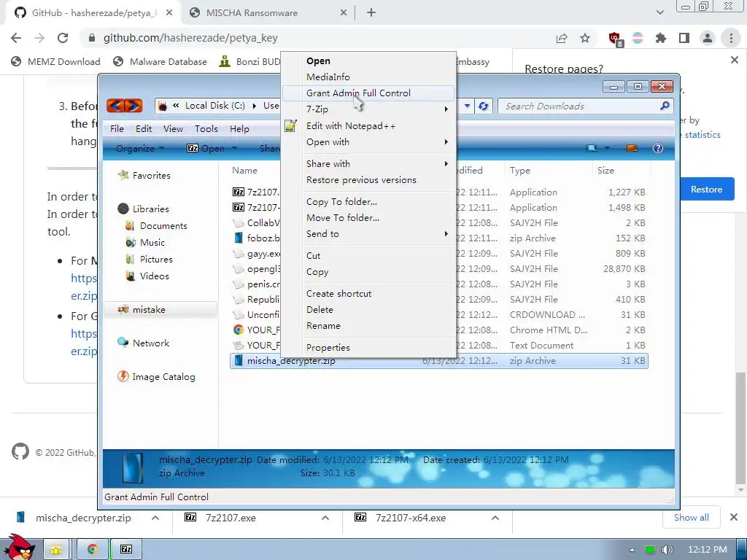Open the share icon in address bar
Screen dimensions: 747x560
point(562,38)
